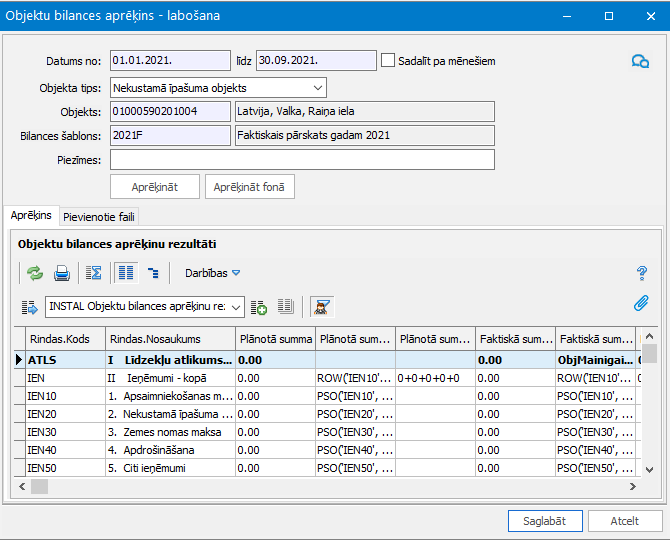Click the add view icon with green plus
Viewport: 670px width, 540px height.
pos(259,306)
